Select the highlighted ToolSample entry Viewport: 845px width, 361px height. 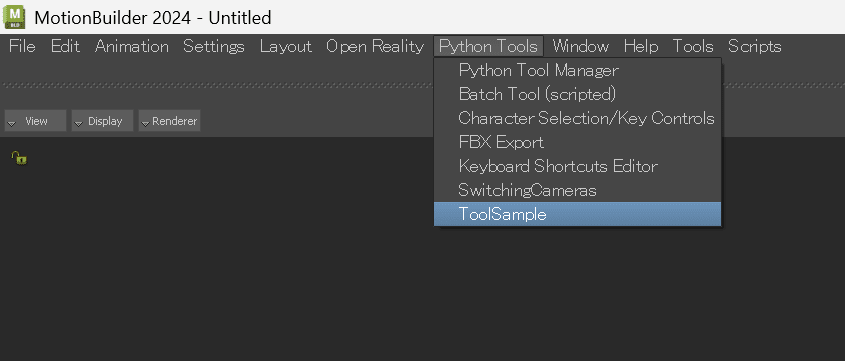(x=577, y=214)
